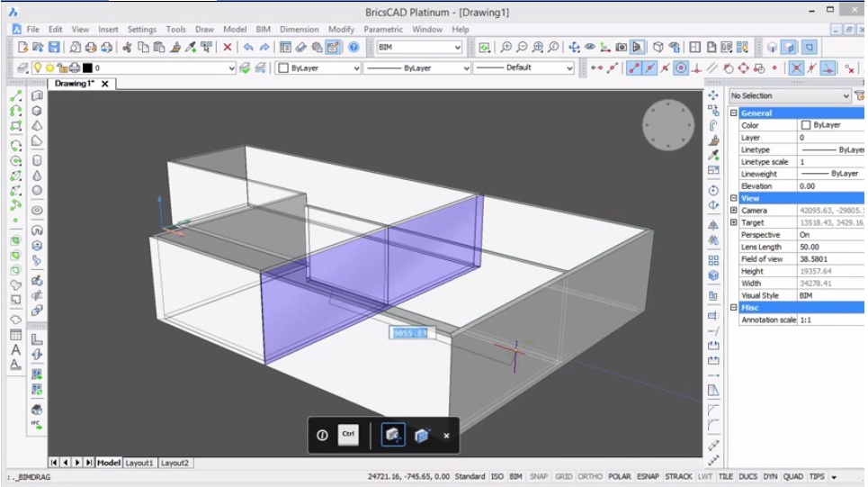
Task: Toggle Center entity snap (circle icon)
Action: pos(681,68)
